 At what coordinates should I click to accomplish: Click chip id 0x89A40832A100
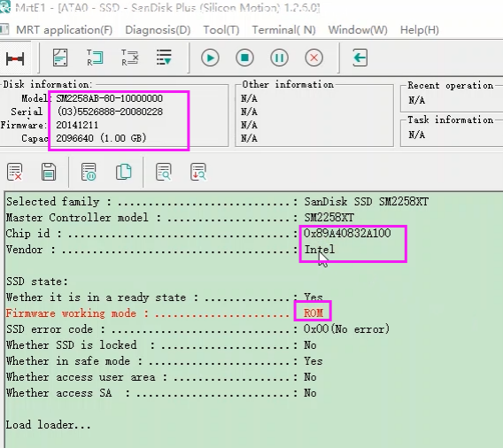[347, 233]
